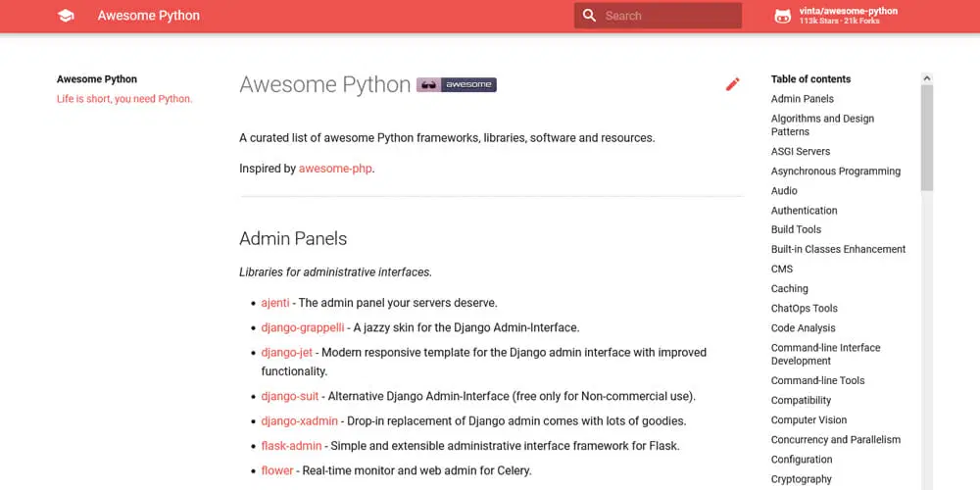Open the django-xadmin link
The height and width of the screenshot is (490, 980).
[299, 421]
